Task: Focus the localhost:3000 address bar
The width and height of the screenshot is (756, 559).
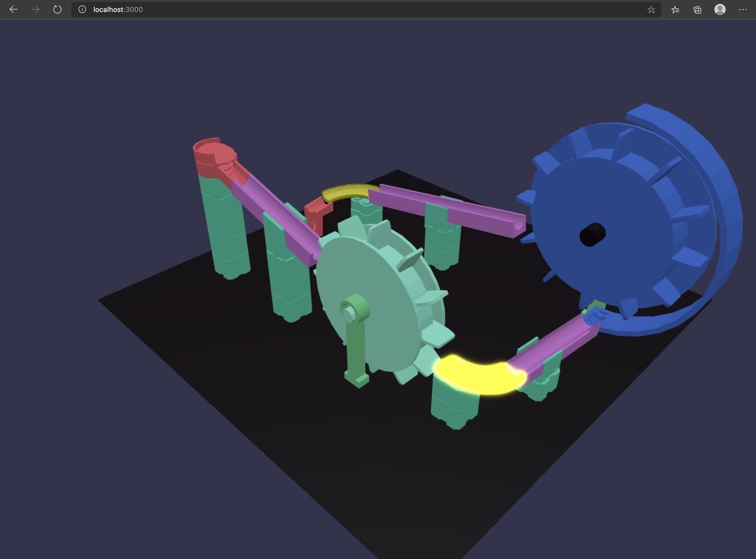Action: click(365, 9)
